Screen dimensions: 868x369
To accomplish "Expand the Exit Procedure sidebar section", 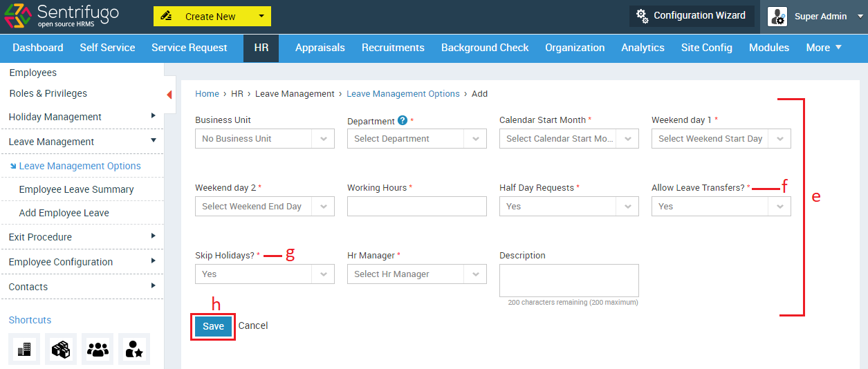I will [82, 237].
